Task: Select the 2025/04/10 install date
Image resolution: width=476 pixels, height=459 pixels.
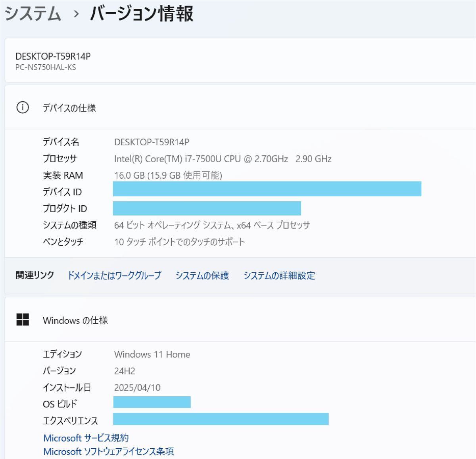Action: 137,388
